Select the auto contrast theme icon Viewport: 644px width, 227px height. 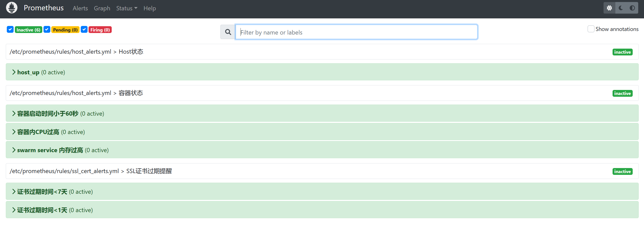(x=632, y=8)
